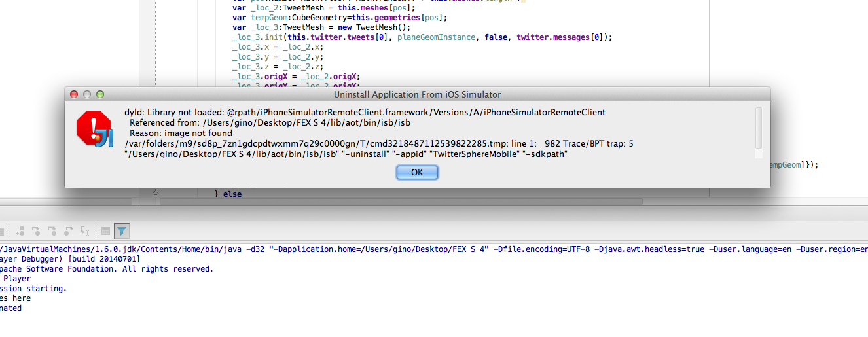Click the "else" keyword in the editor
The height and width of the screenshot is (337, 868).
232,194
